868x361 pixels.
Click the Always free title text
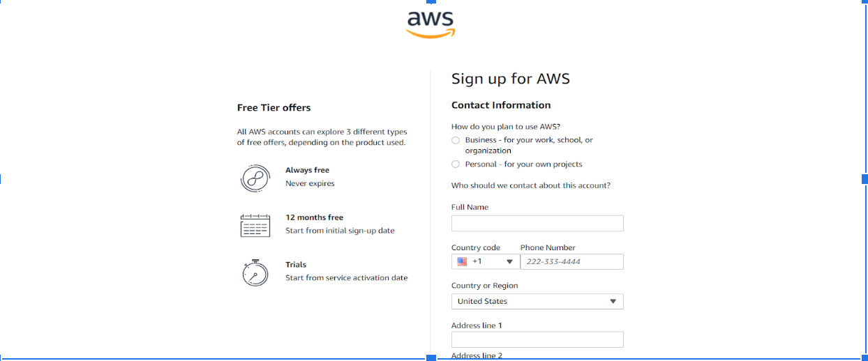[307, 170]
